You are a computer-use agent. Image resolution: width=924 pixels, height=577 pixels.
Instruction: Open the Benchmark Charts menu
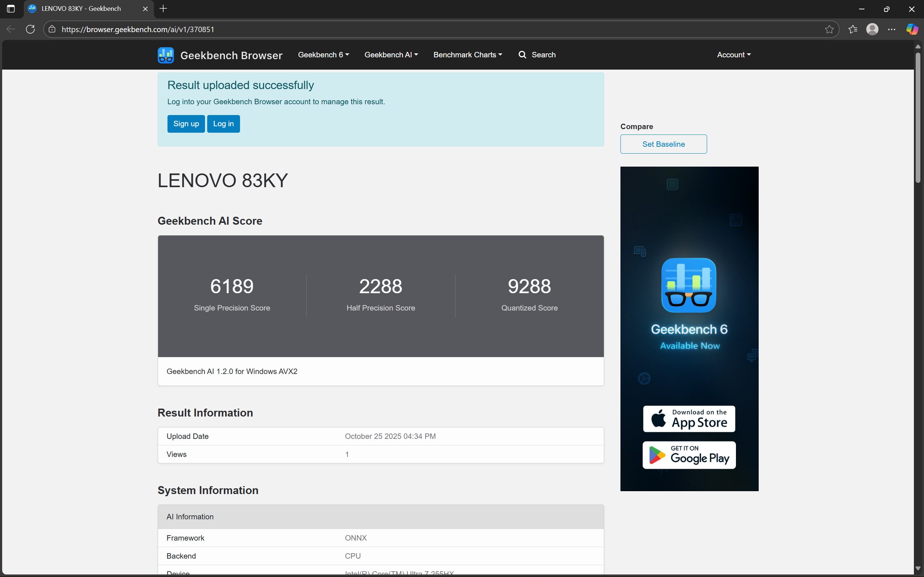467,54
